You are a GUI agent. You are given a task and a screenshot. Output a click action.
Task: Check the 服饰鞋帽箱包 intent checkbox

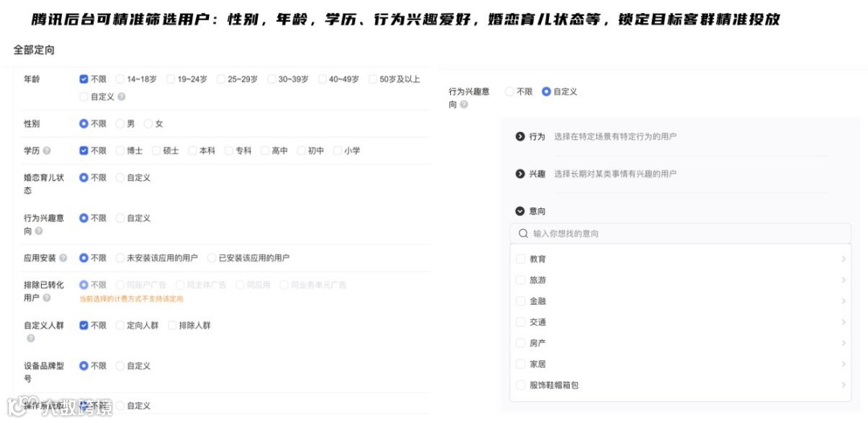[x=520, y=385]
